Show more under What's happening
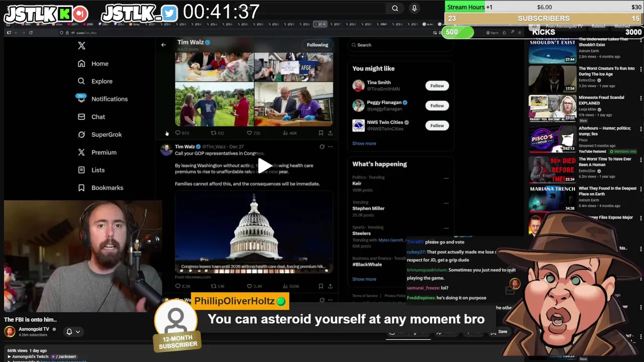Image resolution: width=644 pixels, height=362 pixels. [364, 279]
